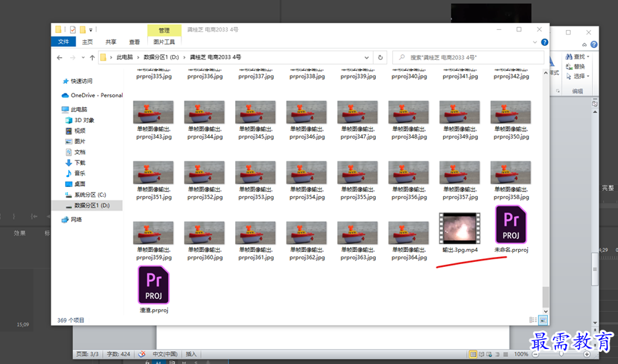Open the 3D 对象 folder
Image resolution: width=618 pixels, height=364 pixels.
coord(84,120)
